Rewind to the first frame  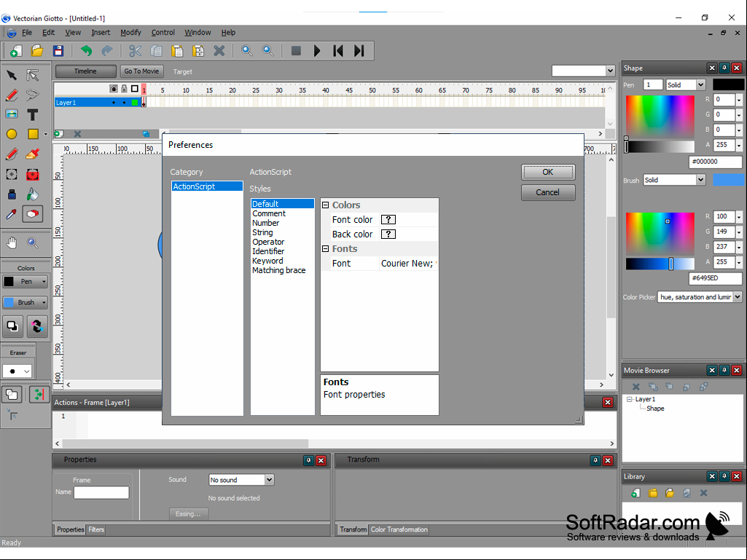click(x=338, y=50)
